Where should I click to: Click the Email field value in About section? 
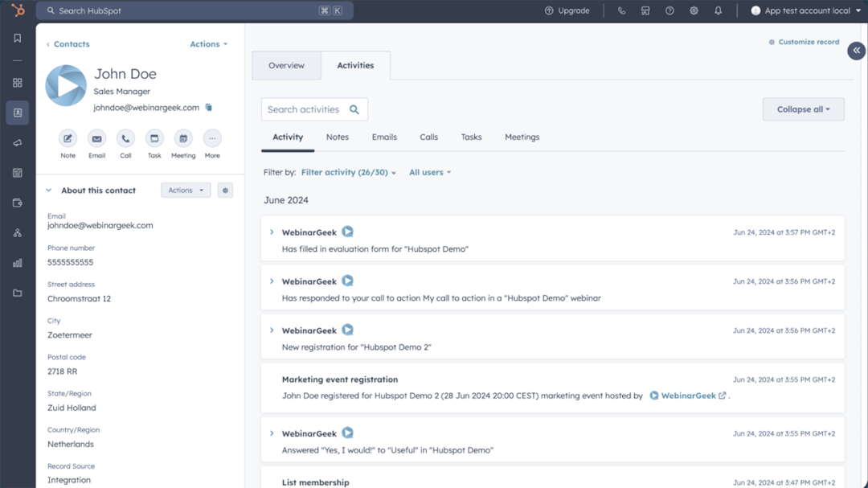click(x=100, y=225)
